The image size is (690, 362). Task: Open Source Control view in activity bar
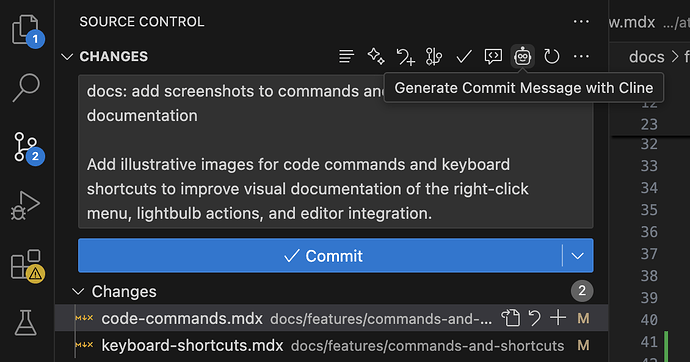pos(27,147)
